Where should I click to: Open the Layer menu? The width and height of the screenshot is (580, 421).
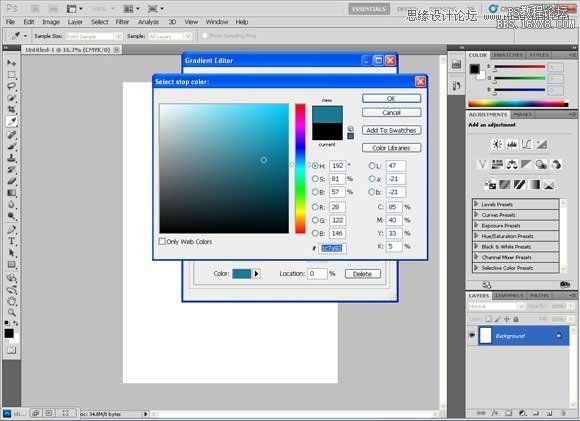click(75, 22)
